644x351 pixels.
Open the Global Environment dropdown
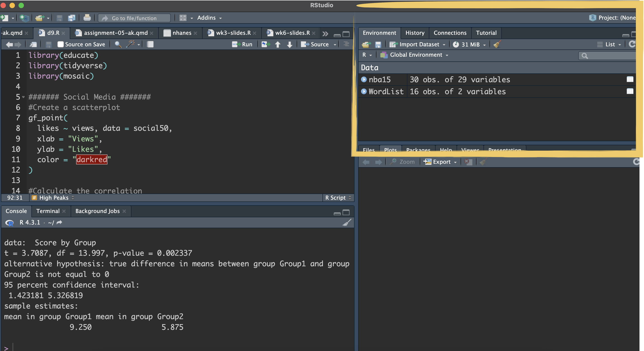coord(416,55)
